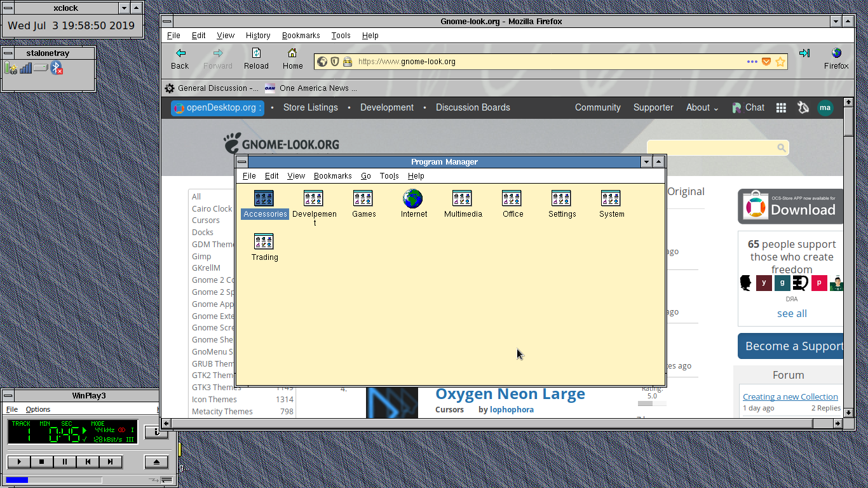Image resolution: width=868 pixels, height=488 pixels.
Task: Open the stalonetray window menu button
Action: [9, 53]
